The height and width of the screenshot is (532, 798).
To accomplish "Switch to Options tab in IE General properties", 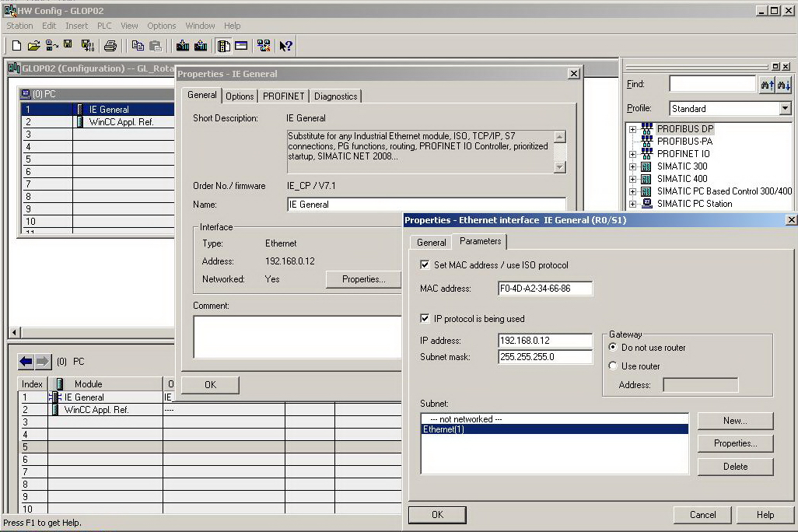I will click(240, 96).
